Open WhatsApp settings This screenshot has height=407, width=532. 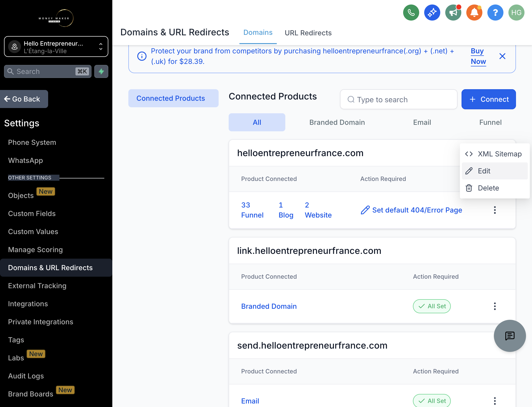pos(25,160)
